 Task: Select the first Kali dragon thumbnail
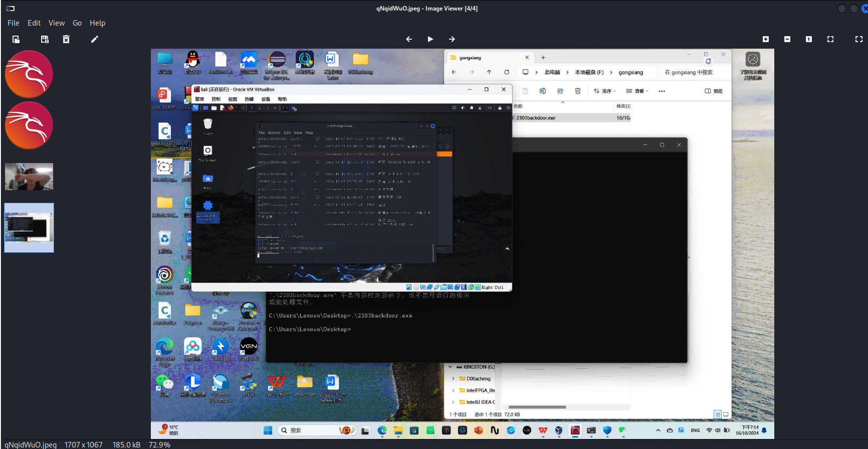coord(29,74)
